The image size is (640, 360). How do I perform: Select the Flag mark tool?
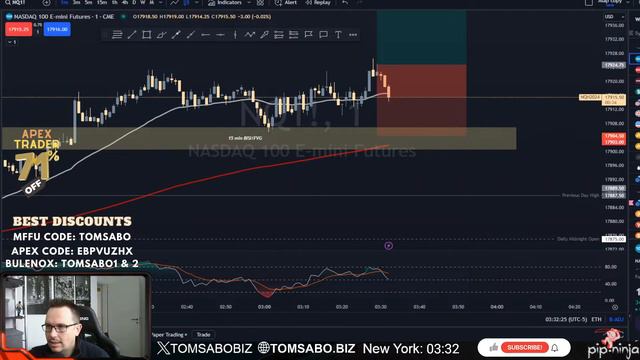(309, 35)
